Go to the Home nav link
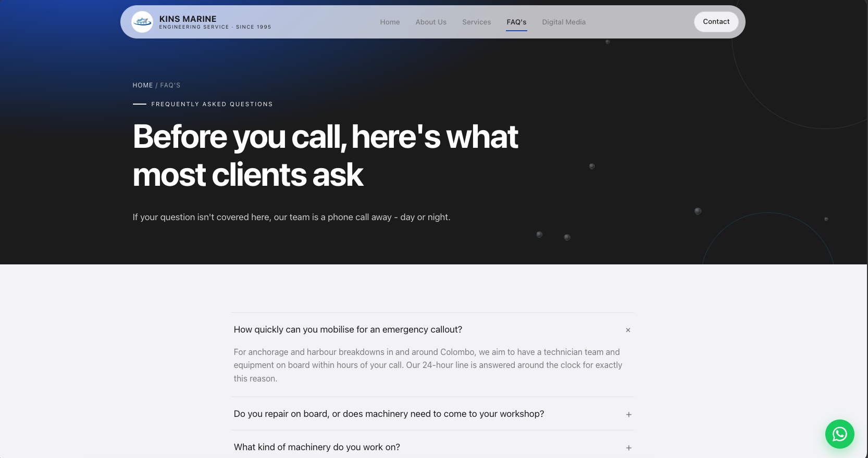Image resolution: width=868 pixels, height=458 pixels. pyautogui.click(x=390, y=22)
